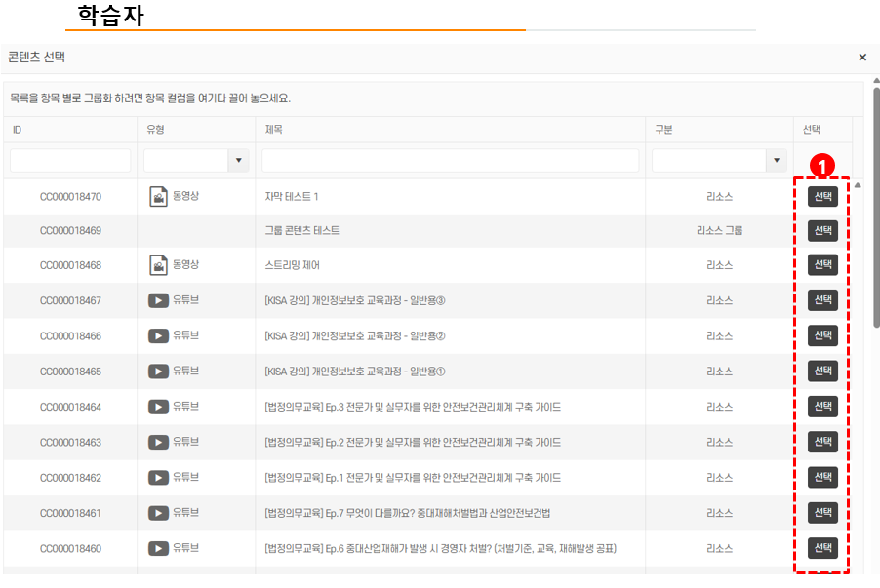The height and width of the screenshot is (588, 880).
Task: Click the scroll-up arrow of the list
Action: (858, 185)
